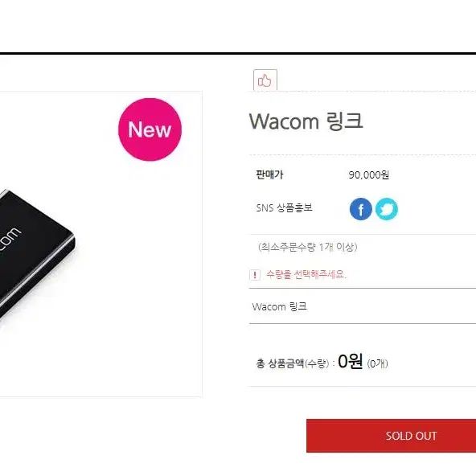Image resolution: width=476 pixels, height=476 pixels.
Task: Click the 판매가 label
Action: pos(269,174)
